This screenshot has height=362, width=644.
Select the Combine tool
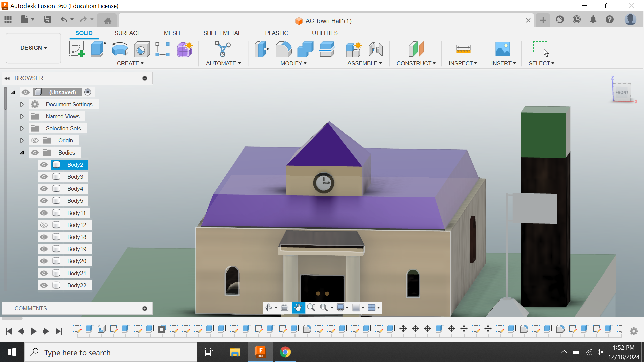click(x=305, y=49)
